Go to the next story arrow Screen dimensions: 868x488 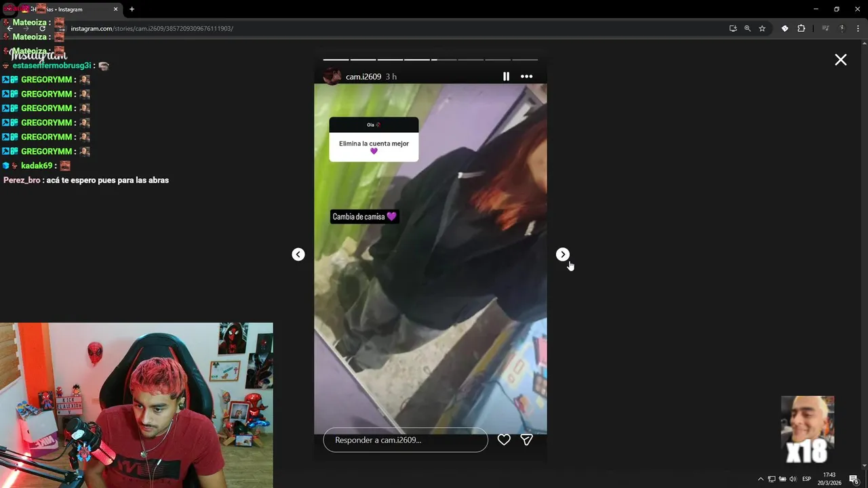click(563, 254)
